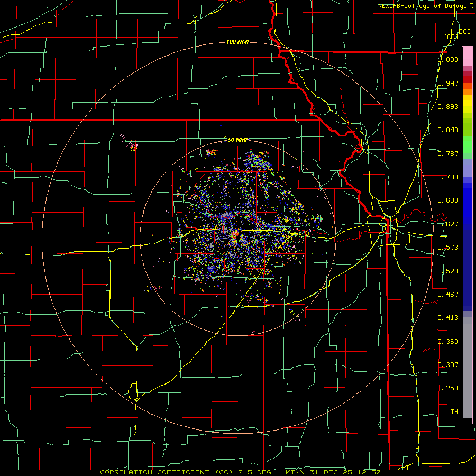Screen dimensions: 476x476
Task: Select the "[CC]" legend unit label
Action: click(x=451, y=36)
